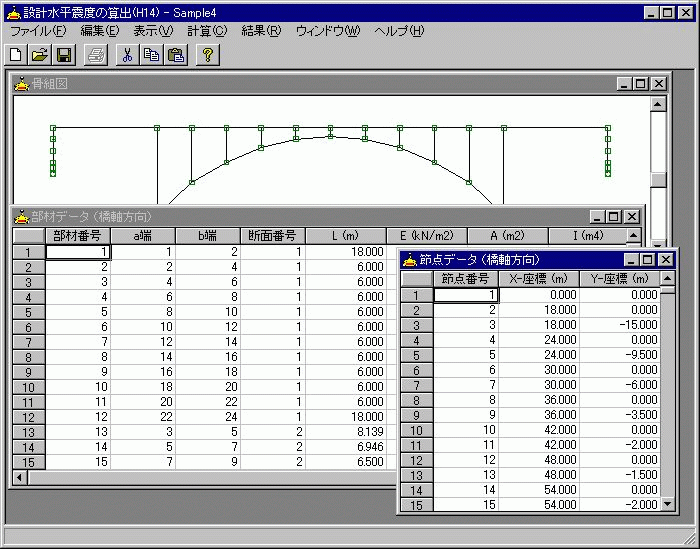Screen dimensions: 700x549
Task: Click the Copy toolbar icon
Action: pos(151,55)
